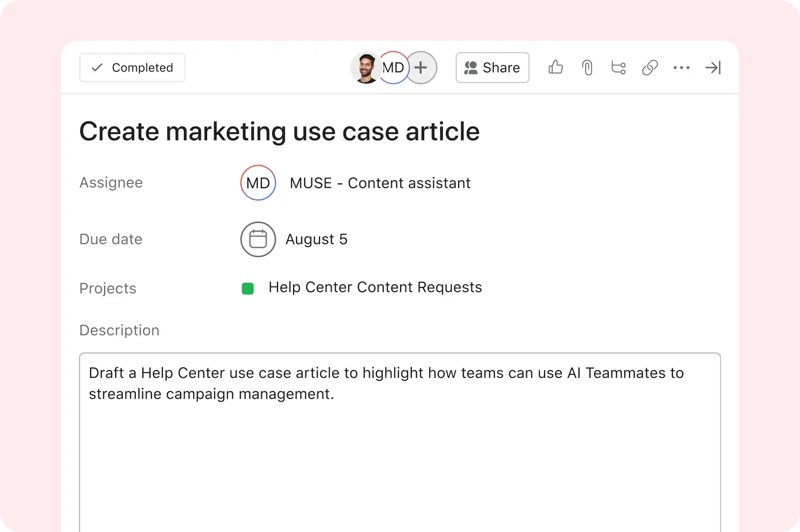
Task: Toggle the Completed status button
Action: pos(132,67)
